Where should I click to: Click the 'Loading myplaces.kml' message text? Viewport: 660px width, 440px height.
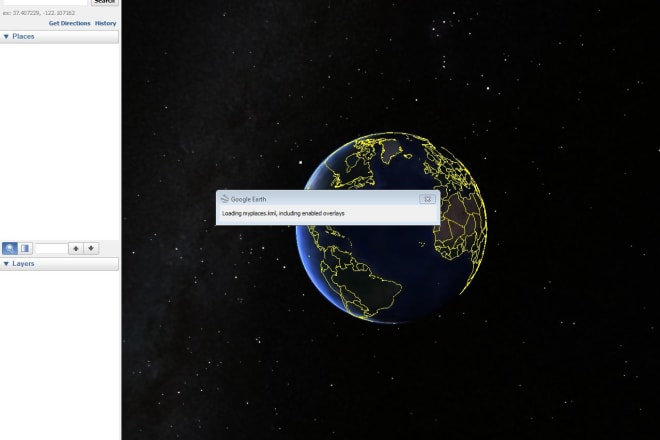(x=283, y=213)
